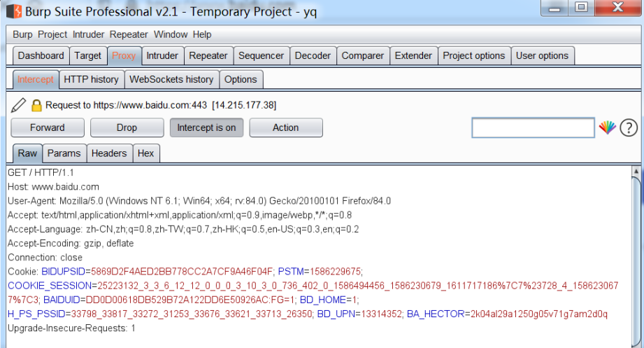Open the rainbow highlight color picker
Screen dimensions: 644x348
607,127
